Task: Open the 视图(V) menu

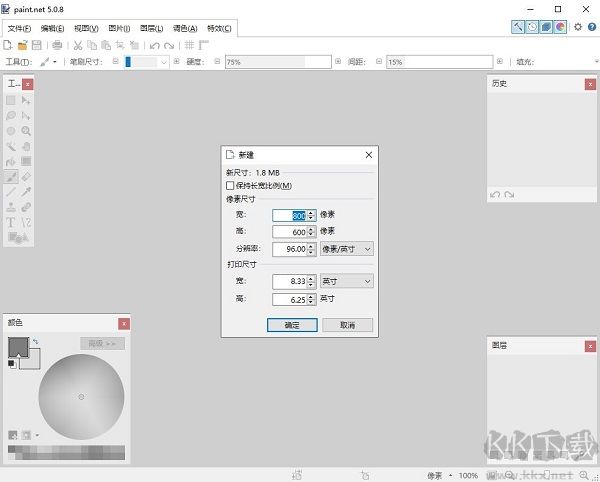Action: [x=86, y=28]
